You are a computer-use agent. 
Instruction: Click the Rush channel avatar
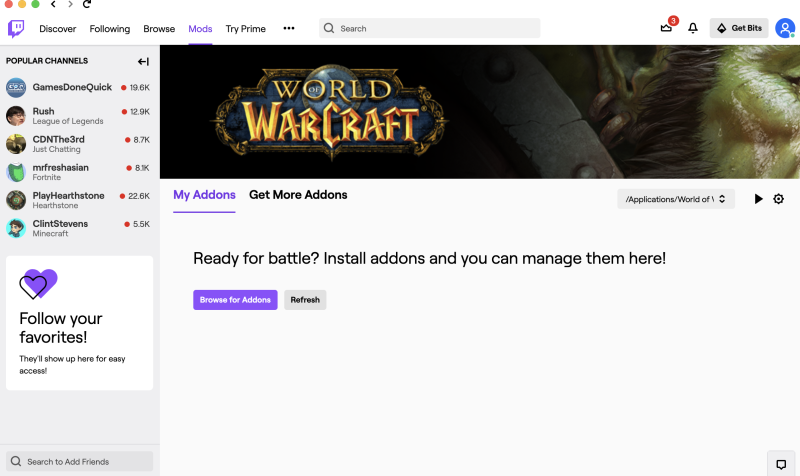click(16, 116)
